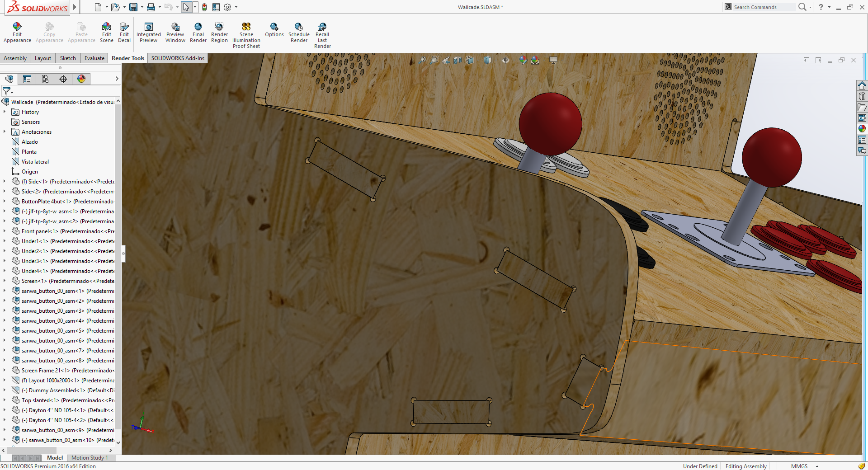Expand the History tree node
868x470 pixels.
point(5,112)
